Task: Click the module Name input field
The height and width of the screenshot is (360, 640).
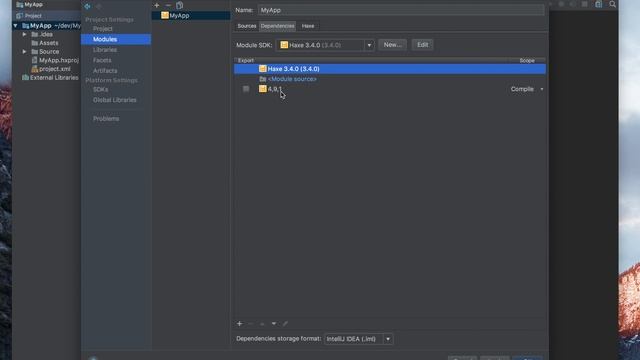Action: point(401,10)
